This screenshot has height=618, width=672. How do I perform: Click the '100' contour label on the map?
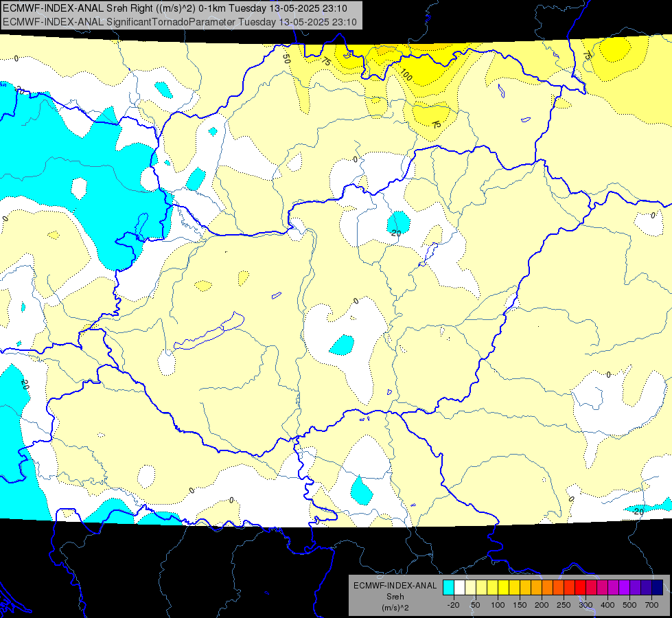pyautogui.click(x=405, y=74)
